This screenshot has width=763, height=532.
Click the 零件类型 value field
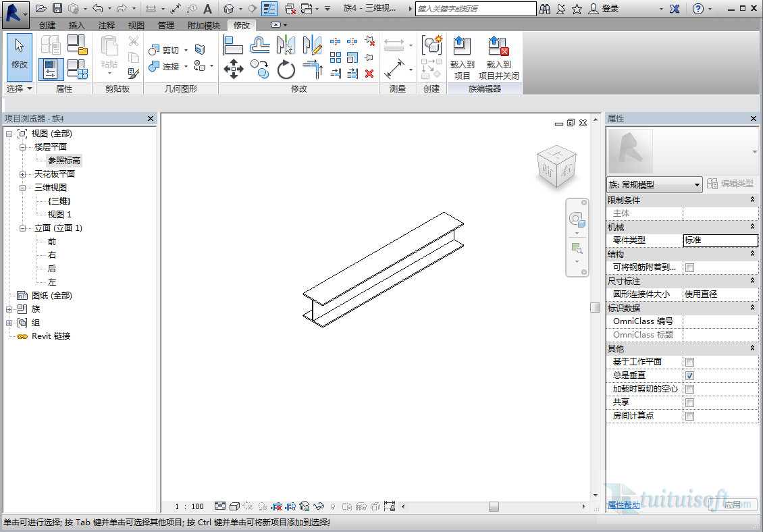[720, 240]
